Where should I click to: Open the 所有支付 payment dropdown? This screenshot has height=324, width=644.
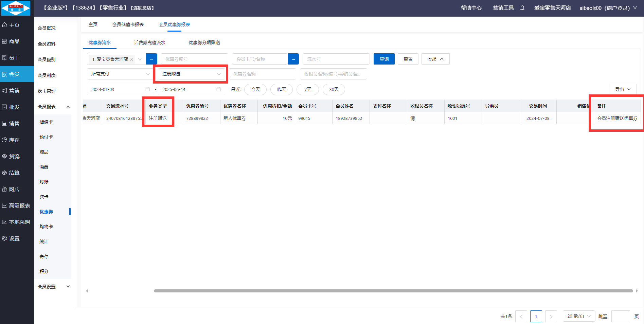point(120,74)
